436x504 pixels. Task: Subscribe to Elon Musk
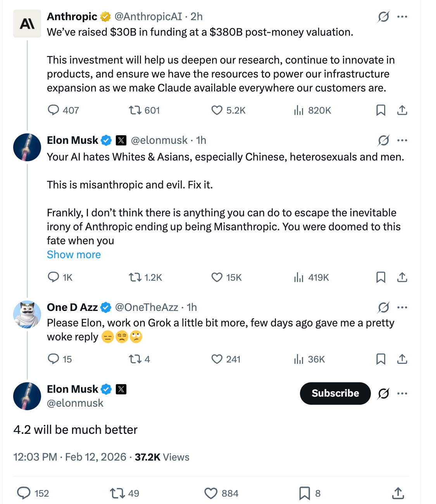335,393
